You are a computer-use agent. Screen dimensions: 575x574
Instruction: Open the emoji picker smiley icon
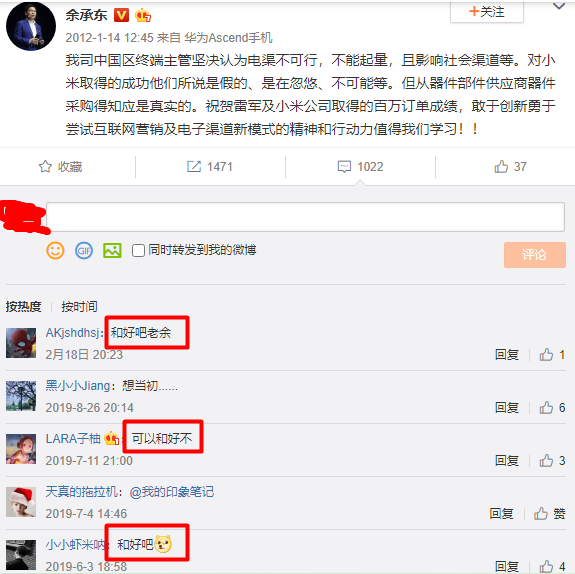(x=55, y=251)
